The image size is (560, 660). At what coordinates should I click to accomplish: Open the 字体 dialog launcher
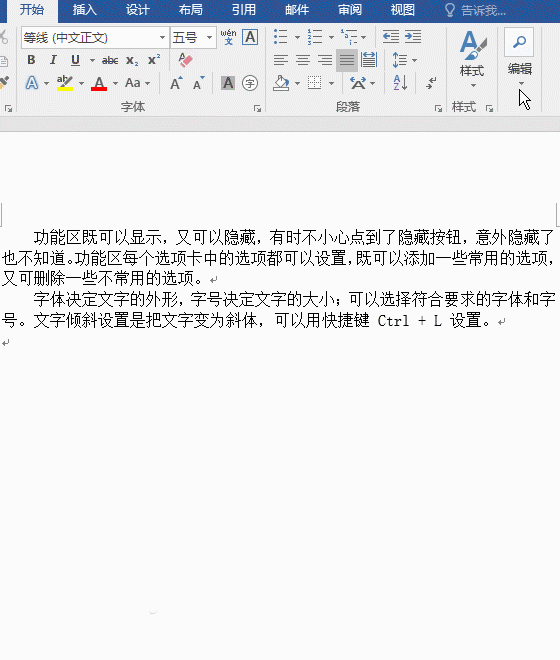[257, 109]
